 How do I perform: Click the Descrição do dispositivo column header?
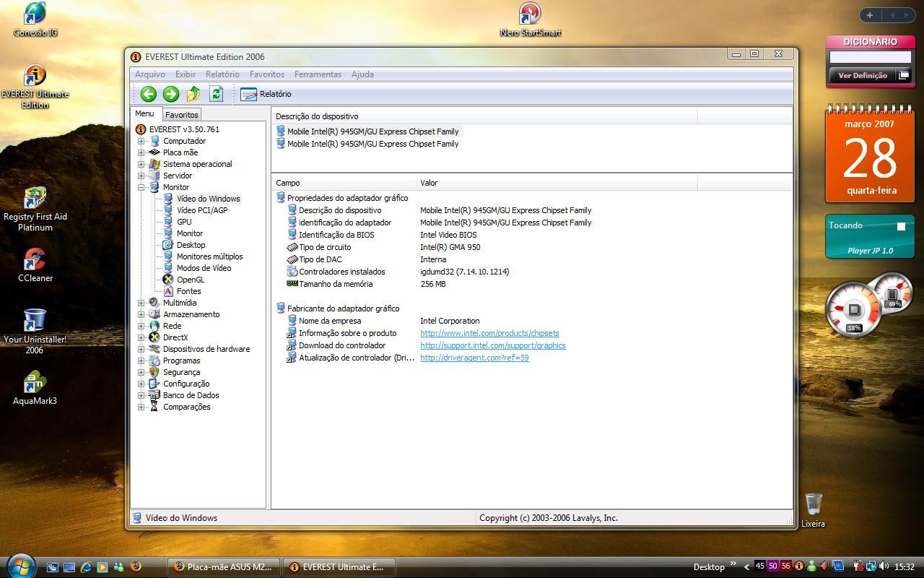click(x=484, y=116)
